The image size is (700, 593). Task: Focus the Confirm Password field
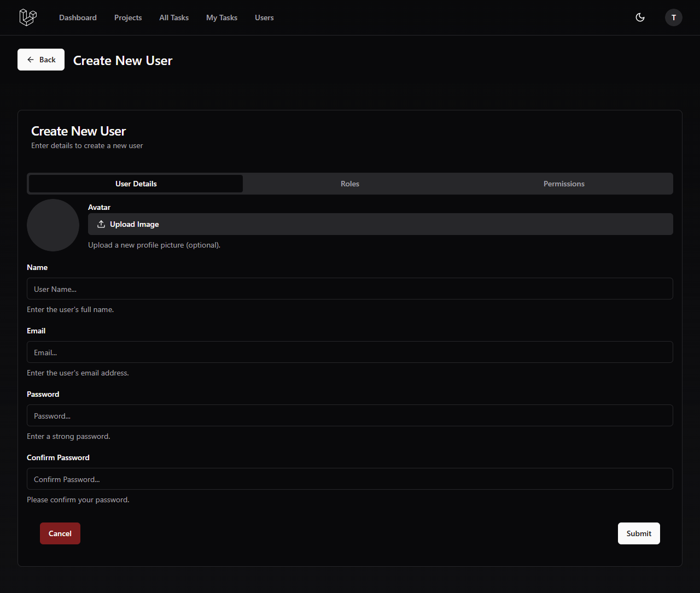tap(350, 479)
